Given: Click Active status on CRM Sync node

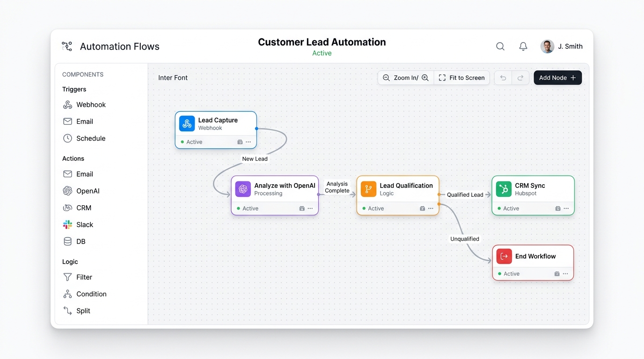Looking at the screenshot, I should click(509, 208).
